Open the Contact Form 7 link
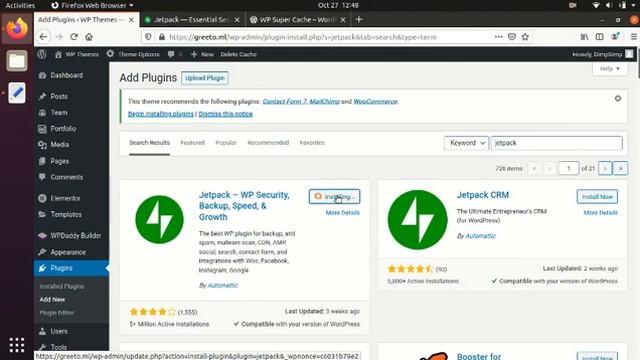The width and height of the screenshot is (640, 360). coord(284,101)
